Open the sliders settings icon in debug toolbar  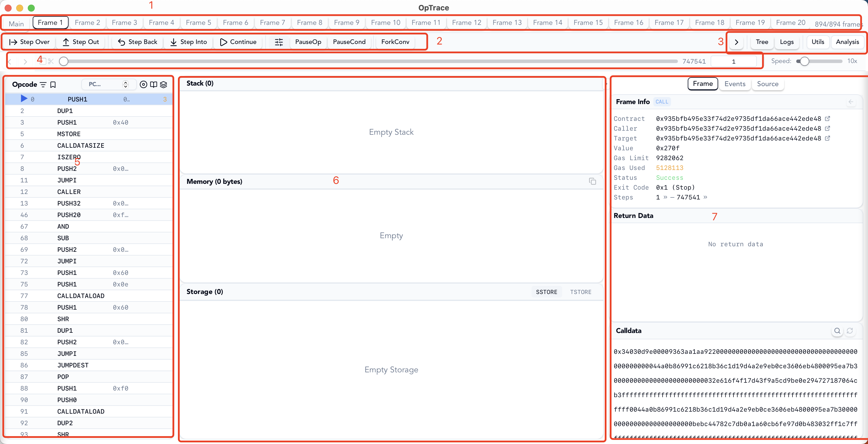pos(279,42)
